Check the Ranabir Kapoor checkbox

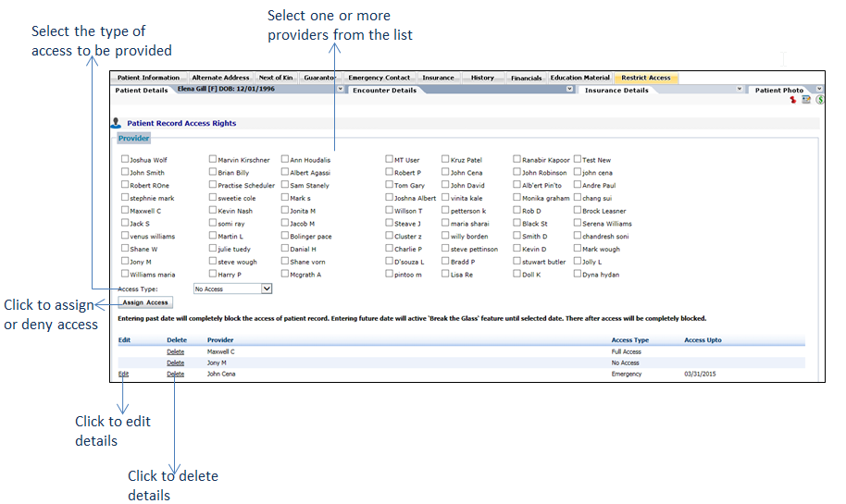tap(516, 159)
